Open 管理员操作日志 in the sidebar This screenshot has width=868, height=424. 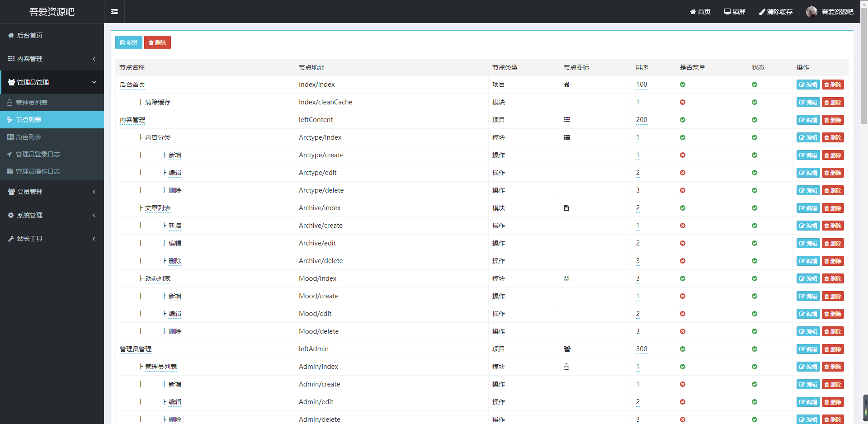[52, 171]
